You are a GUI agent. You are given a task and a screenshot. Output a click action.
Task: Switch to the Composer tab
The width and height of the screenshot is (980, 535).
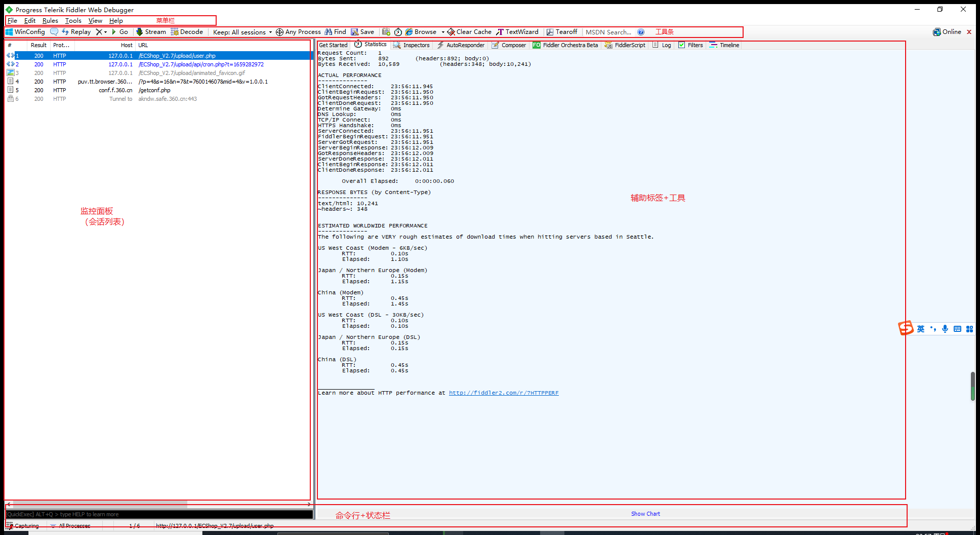click(x=509, y=45)
